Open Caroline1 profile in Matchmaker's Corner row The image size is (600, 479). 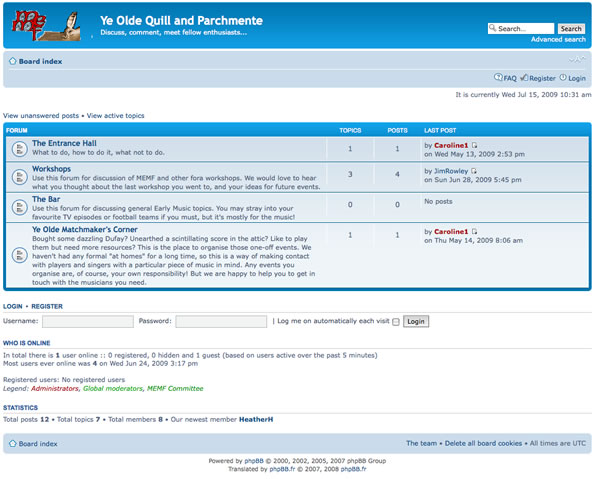(451, 231)
